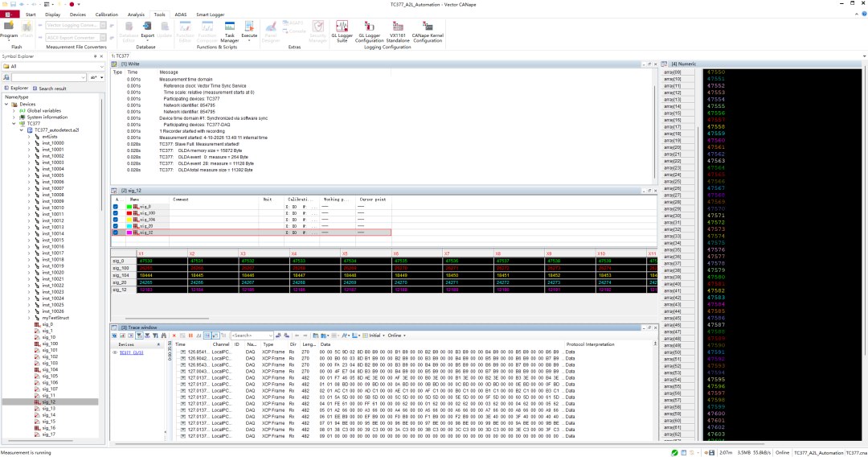Viewport: 868px width, 457px height.
Task: Open the Calibration ribbon tab
Action: pyautogui.click(x=106, y=15)
